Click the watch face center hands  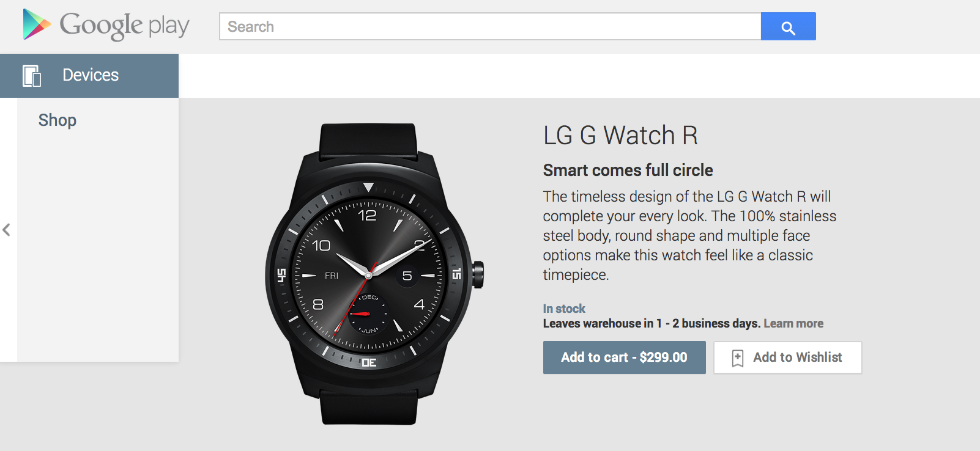pyautogui.click(x=368, y=274)
